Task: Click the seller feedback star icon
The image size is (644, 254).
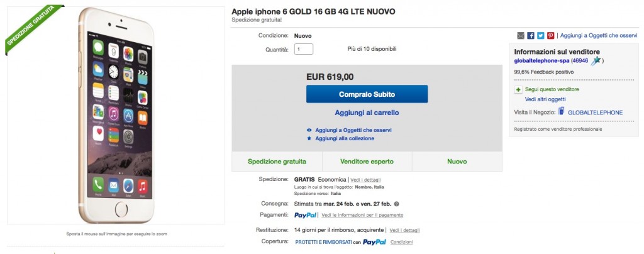Action: (x=595, y=60)
